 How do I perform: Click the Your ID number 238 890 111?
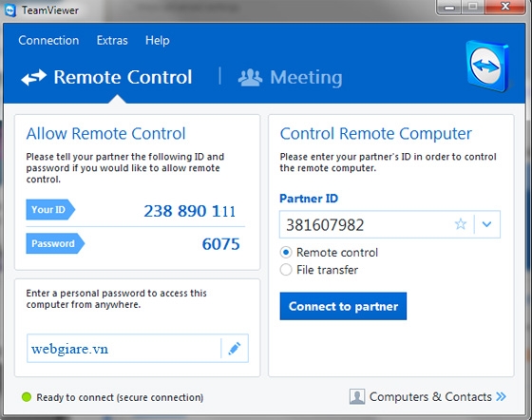click(190, 211)
